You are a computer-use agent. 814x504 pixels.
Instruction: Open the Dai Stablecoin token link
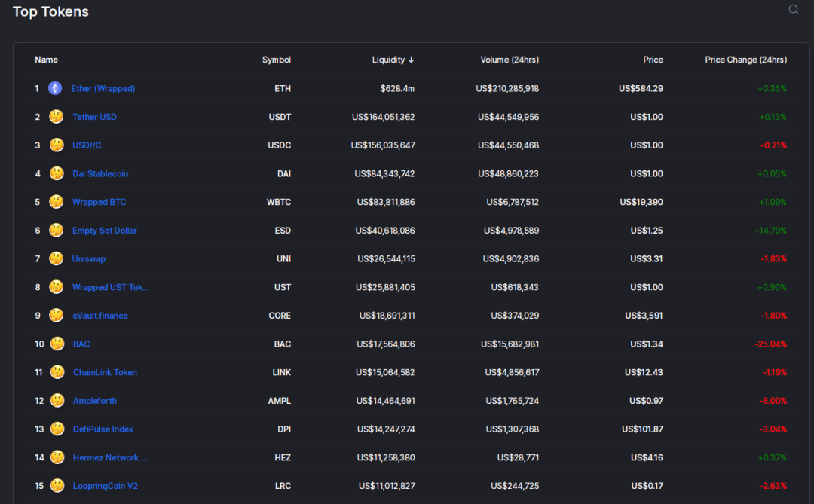[100, 173]
